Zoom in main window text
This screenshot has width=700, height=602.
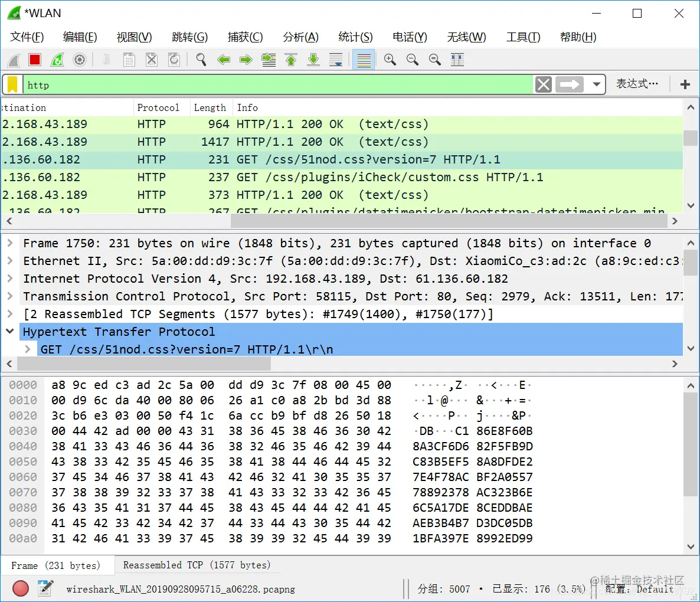coord(390,60)
